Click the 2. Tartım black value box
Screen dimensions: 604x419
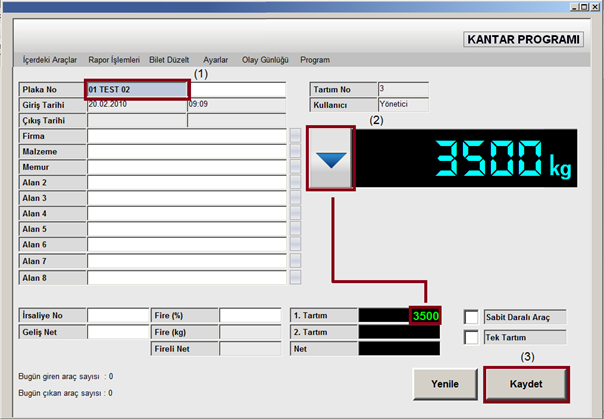click(x=399, y=332)
